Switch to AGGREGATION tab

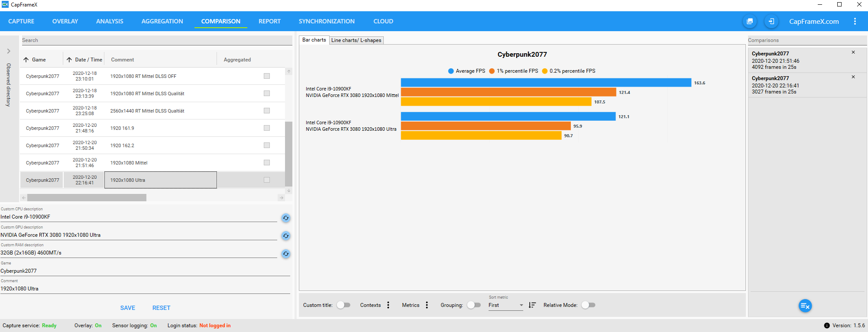pos(162,21)
